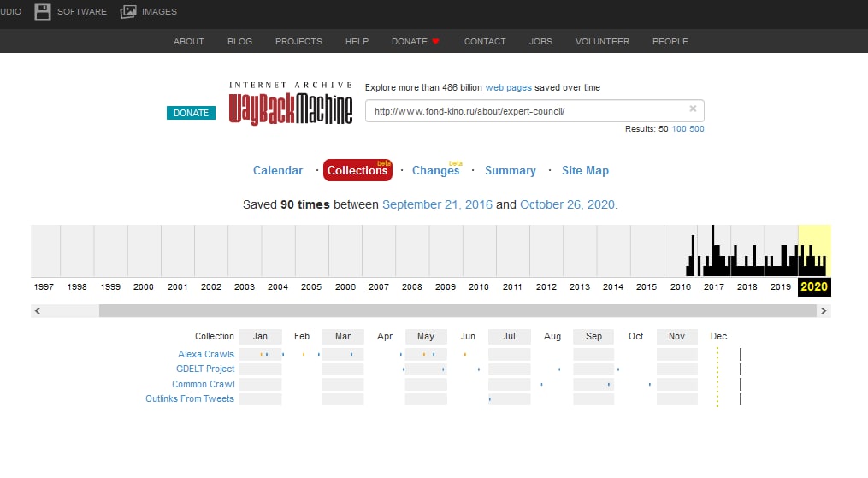
Task: Select the Collections tab
Action: pyautogui.click(x=357, y=170)
